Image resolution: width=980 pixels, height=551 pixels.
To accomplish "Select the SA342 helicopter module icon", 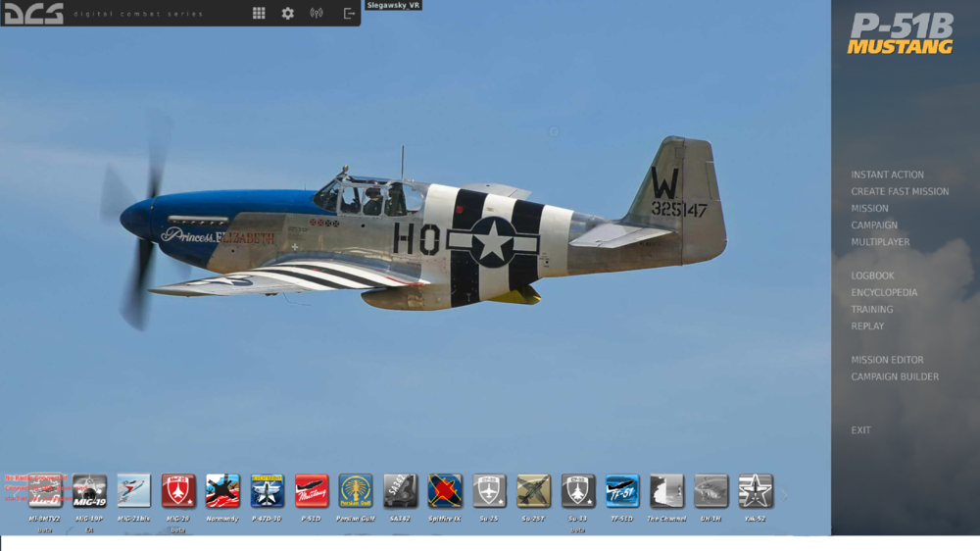I will pyautogui.click(x=400, y=490).
